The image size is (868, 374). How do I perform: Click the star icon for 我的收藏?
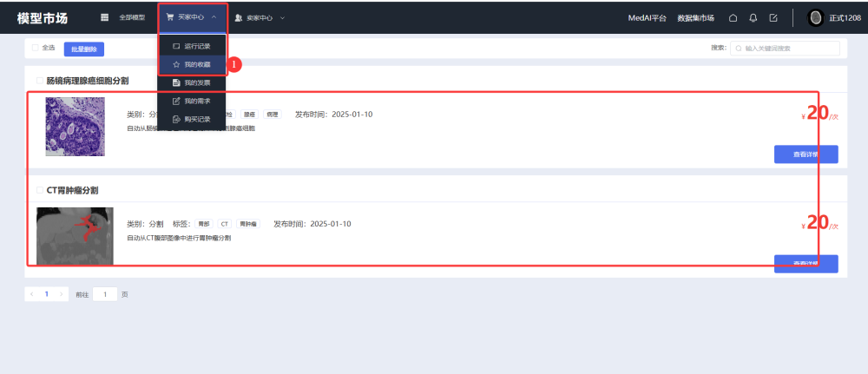pyautogui.click(x=176, y=65)
